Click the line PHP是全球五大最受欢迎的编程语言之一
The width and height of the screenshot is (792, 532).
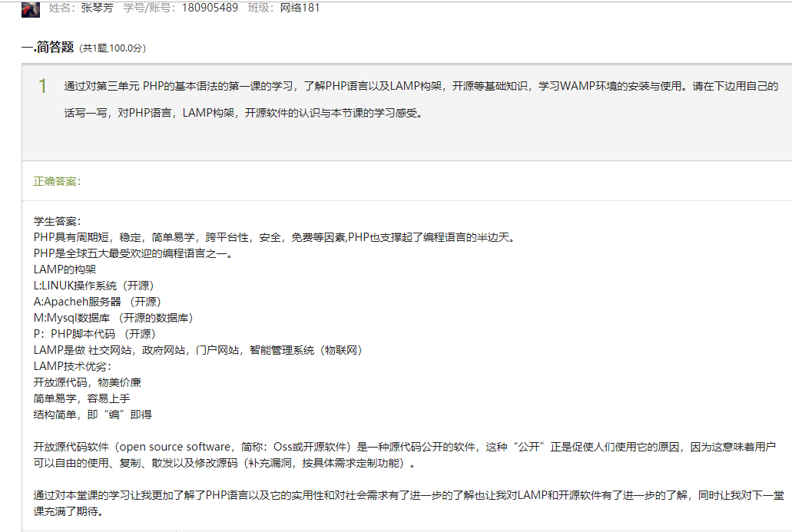pyautogui.click(x=133, y=253)
